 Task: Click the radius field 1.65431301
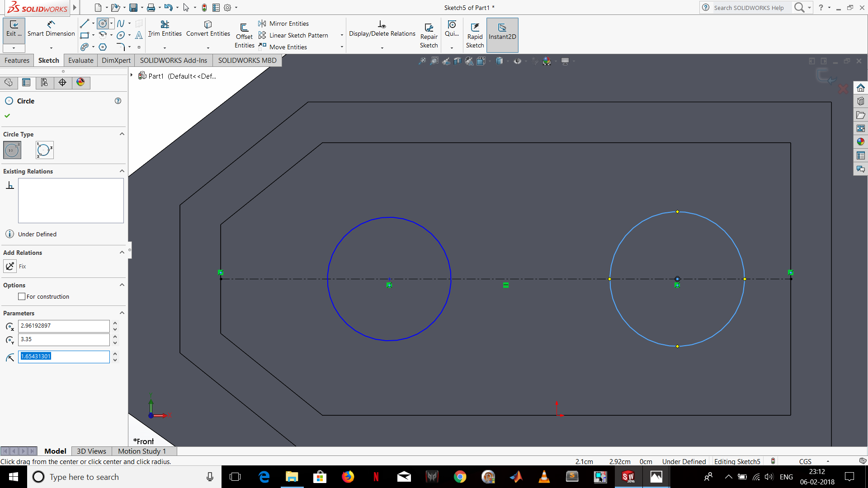64,357
